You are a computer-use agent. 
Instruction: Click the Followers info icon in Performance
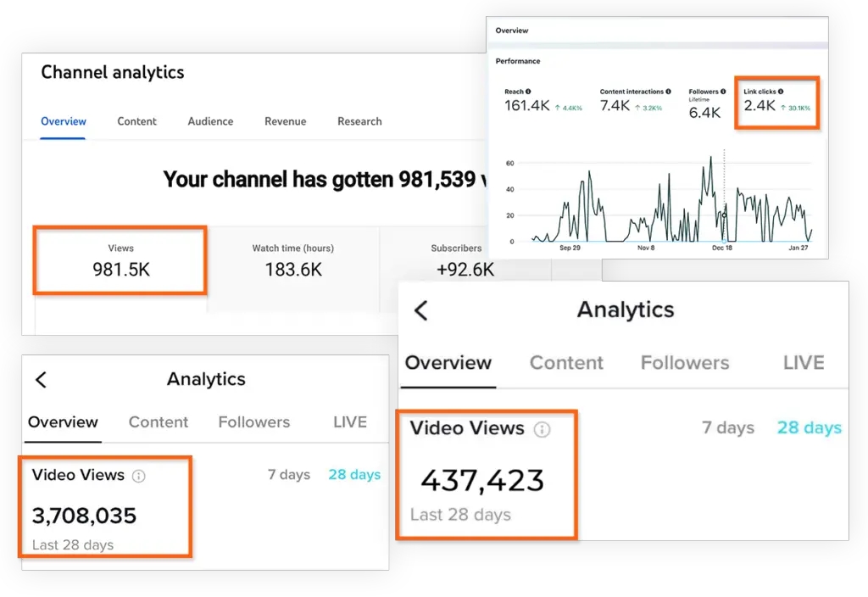pyautogui.click(x=723, y=92)
